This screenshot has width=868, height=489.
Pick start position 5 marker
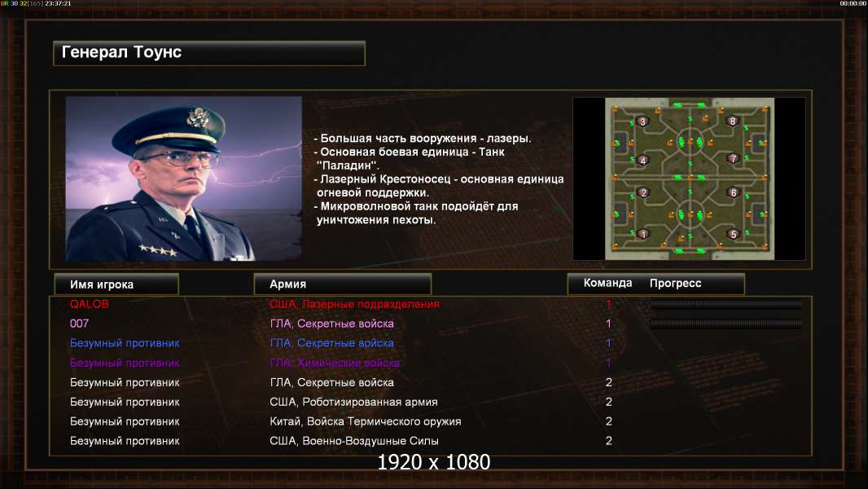(x=734, y=234)
